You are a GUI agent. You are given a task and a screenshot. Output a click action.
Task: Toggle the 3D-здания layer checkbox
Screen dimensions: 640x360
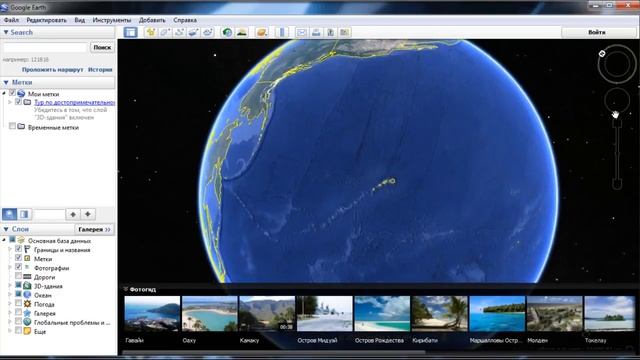click(x=18, y=285)
